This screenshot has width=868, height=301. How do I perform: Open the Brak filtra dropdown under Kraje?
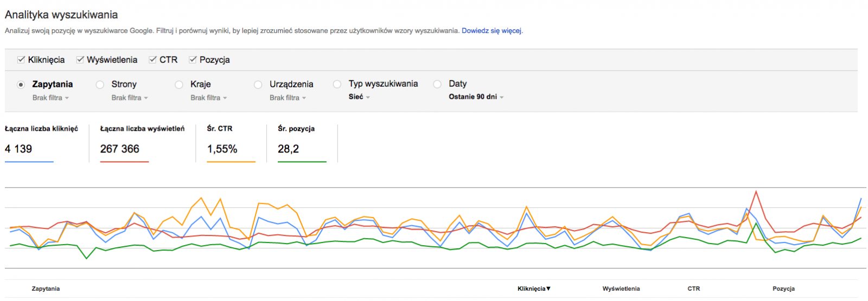coord(209,98)
